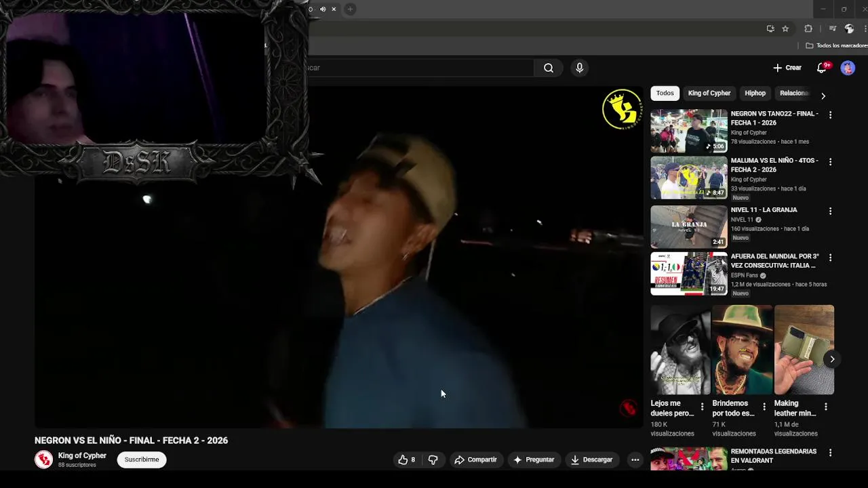The height and width of the screenshot is (488, 868).
Task: Open options menu for MALUMA VS EL NIÑO
Action: tap(830, 162)
